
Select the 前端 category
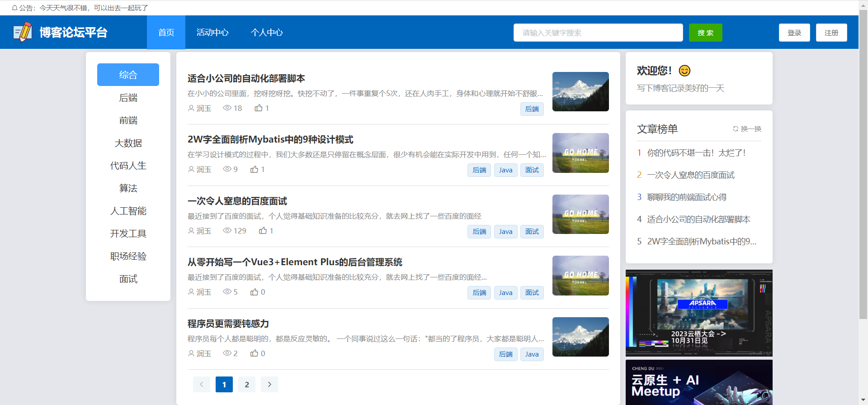coord(128,120)
